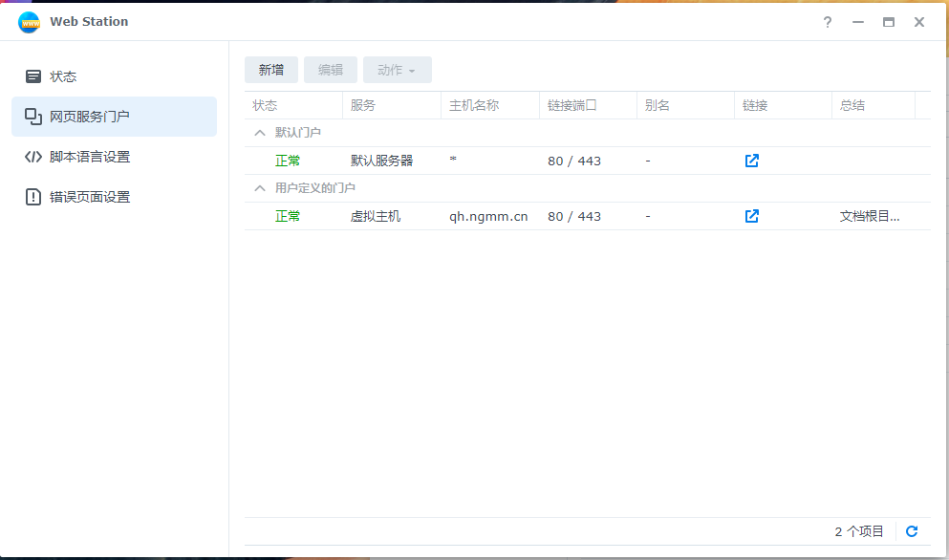
Task: Open 错误页面设置 from the sidebar
Action: (33, 197)
